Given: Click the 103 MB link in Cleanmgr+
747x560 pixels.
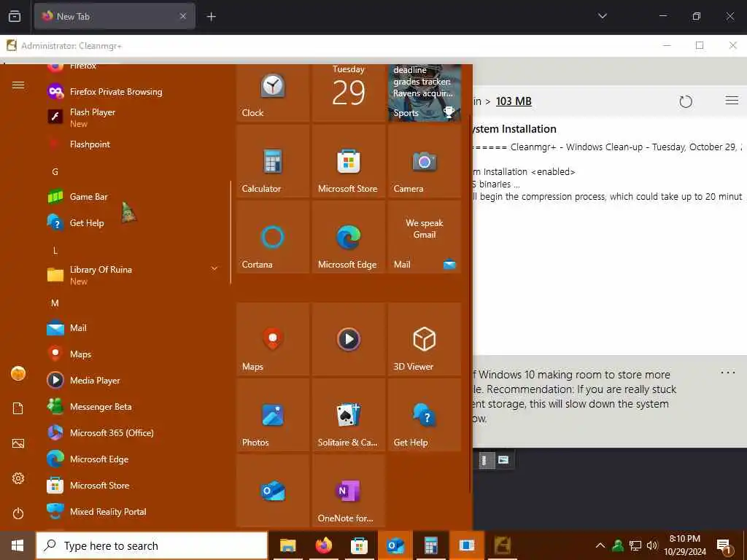Looking at the screenshot, I should point(514,101).
